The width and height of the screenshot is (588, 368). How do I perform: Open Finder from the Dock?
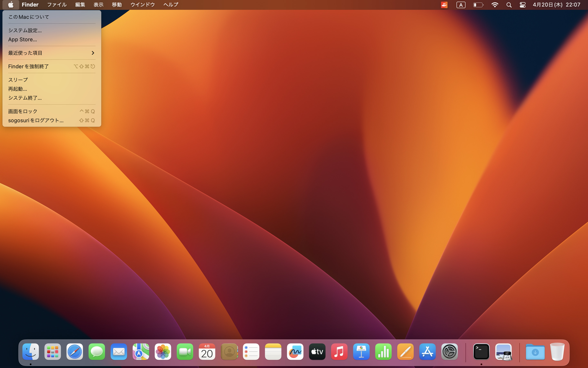(31, 352)
